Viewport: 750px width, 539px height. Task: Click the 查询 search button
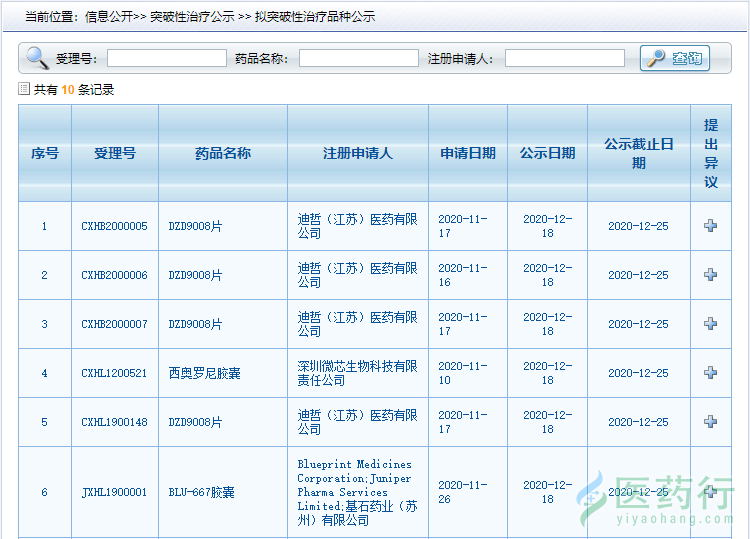(674, 58)
